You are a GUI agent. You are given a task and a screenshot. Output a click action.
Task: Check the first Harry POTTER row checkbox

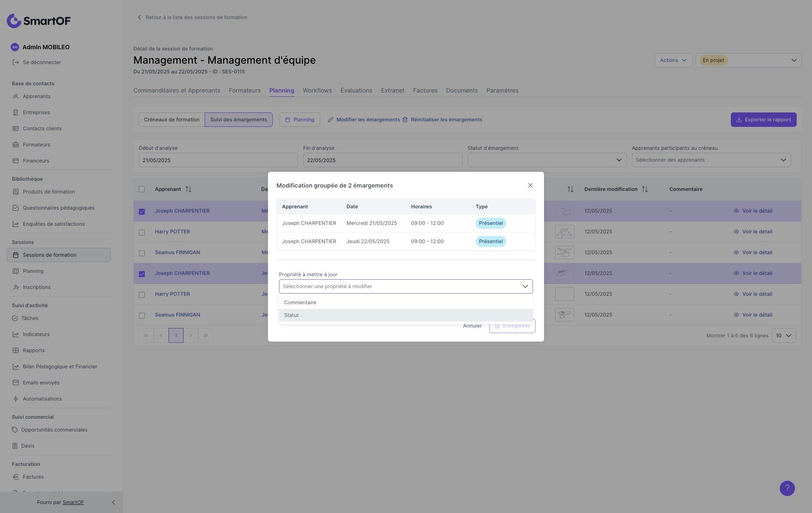coord(142,232)
